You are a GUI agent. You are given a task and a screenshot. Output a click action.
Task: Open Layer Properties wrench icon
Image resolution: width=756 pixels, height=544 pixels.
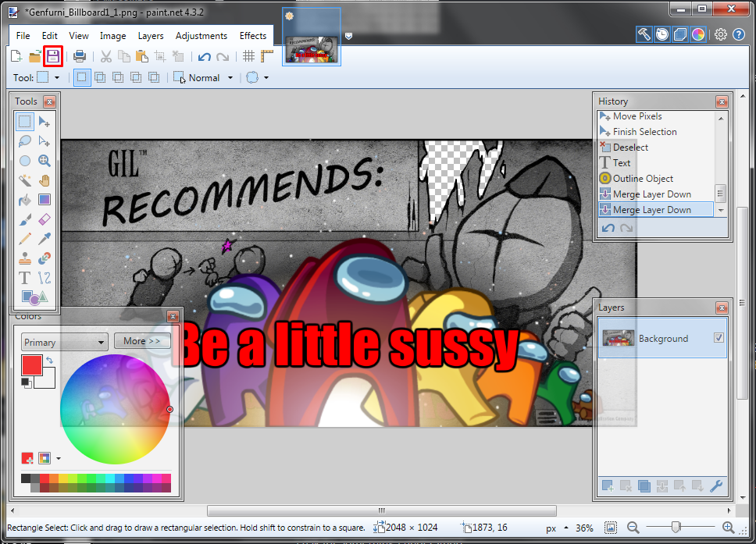click(x=715, y=486)
